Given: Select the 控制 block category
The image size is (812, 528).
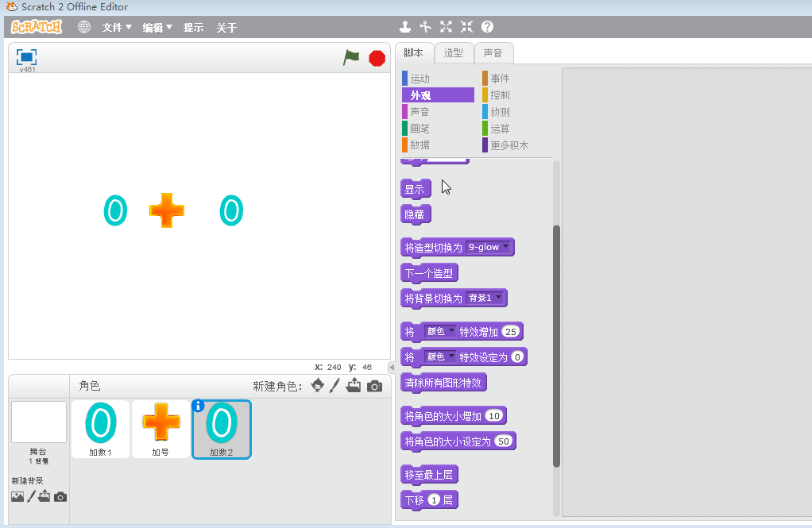Looking at the screenshot, I should pos(500,95).
